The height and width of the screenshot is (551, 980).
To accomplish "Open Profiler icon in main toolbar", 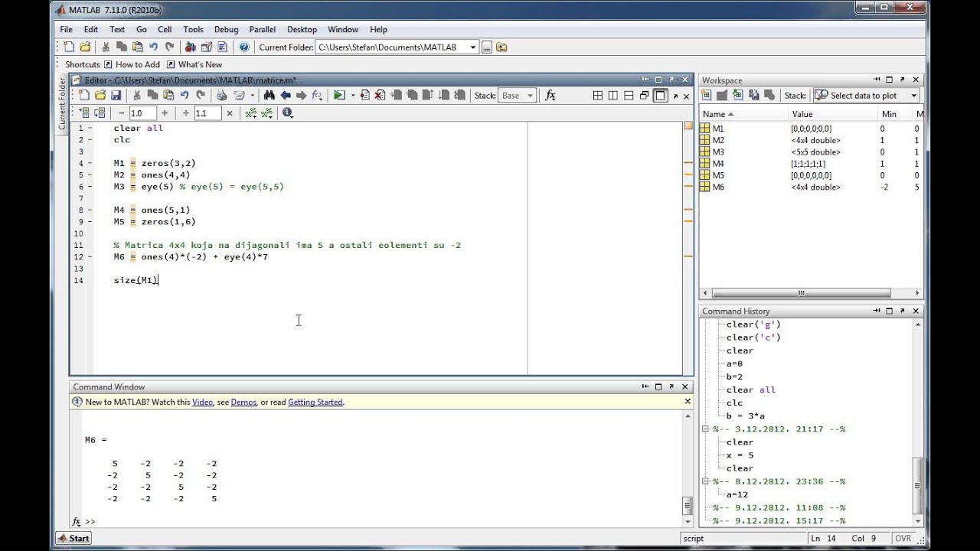I will click(222, 47).
